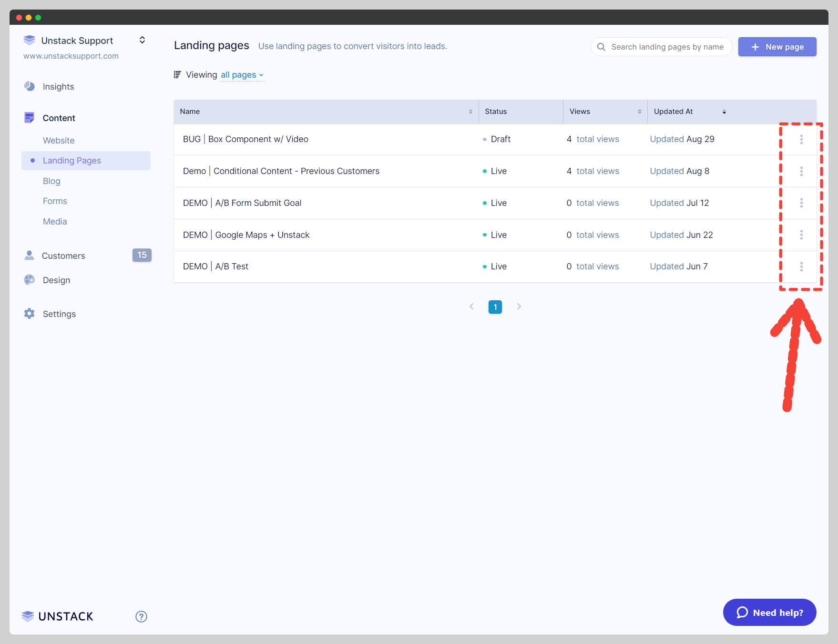This screenshot has height=644, width=838.
Task: Click the Design palette icon
Action: (30, 280)
